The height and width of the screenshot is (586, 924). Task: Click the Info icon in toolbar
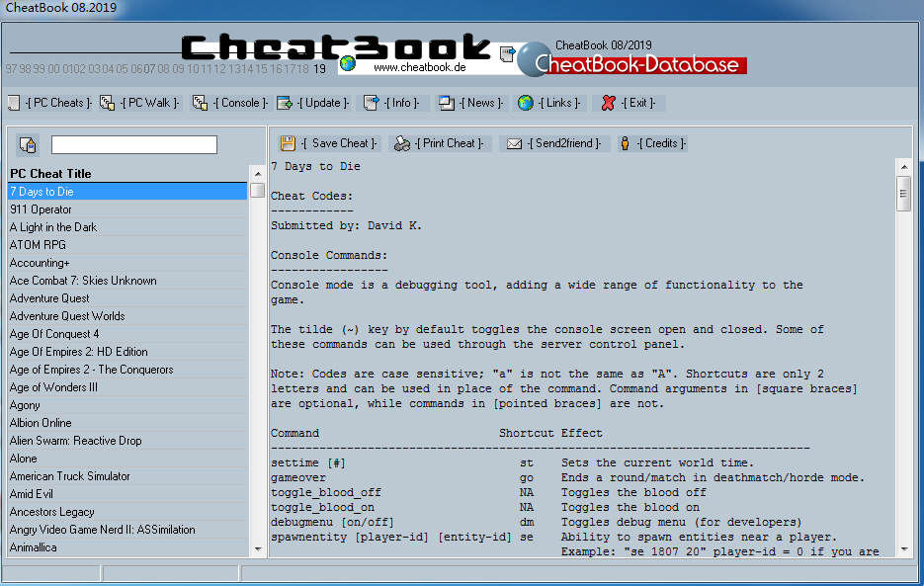click(372, 103)
